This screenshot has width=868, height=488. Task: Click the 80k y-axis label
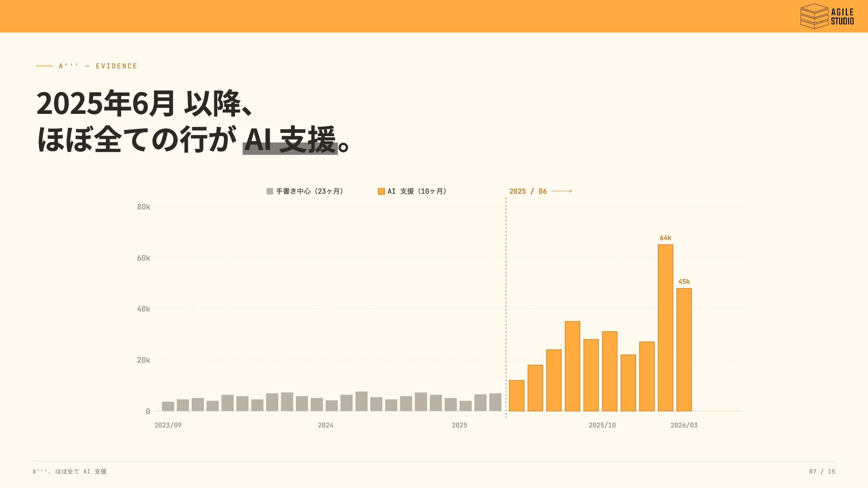coord(143,206)
